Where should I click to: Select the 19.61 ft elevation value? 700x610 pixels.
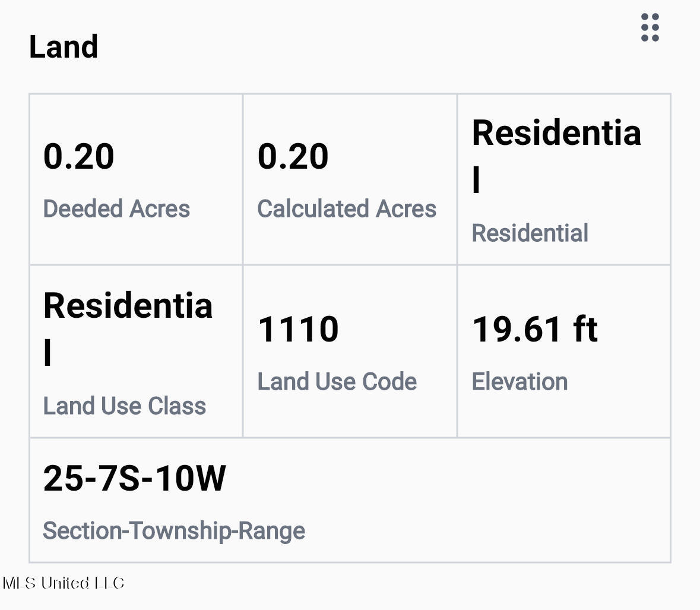click(x=535, y=329)
